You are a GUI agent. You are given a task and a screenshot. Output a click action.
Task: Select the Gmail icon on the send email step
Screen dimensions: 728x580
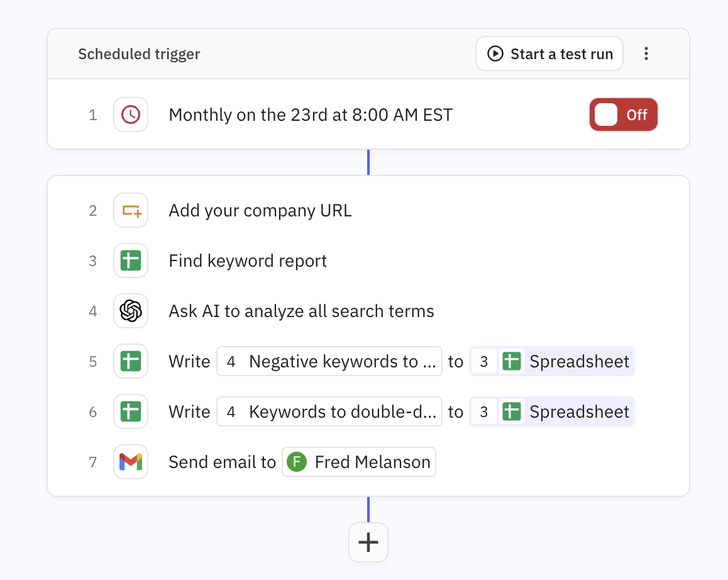(130, 462)
